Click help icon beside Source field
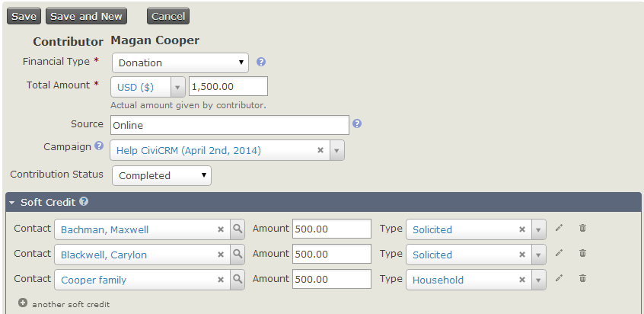The height and width of the screenshot is (314, 644). [x=357, y=123]
